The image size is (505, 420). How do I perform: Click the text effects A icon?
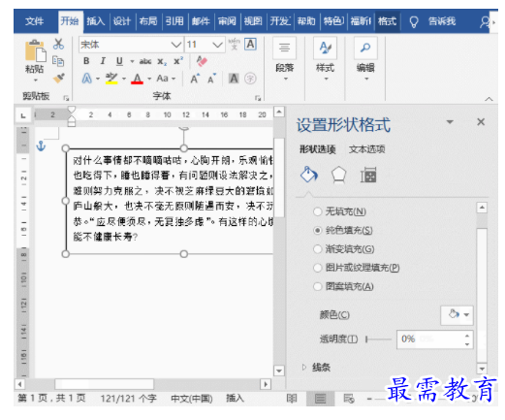(86, 79)
